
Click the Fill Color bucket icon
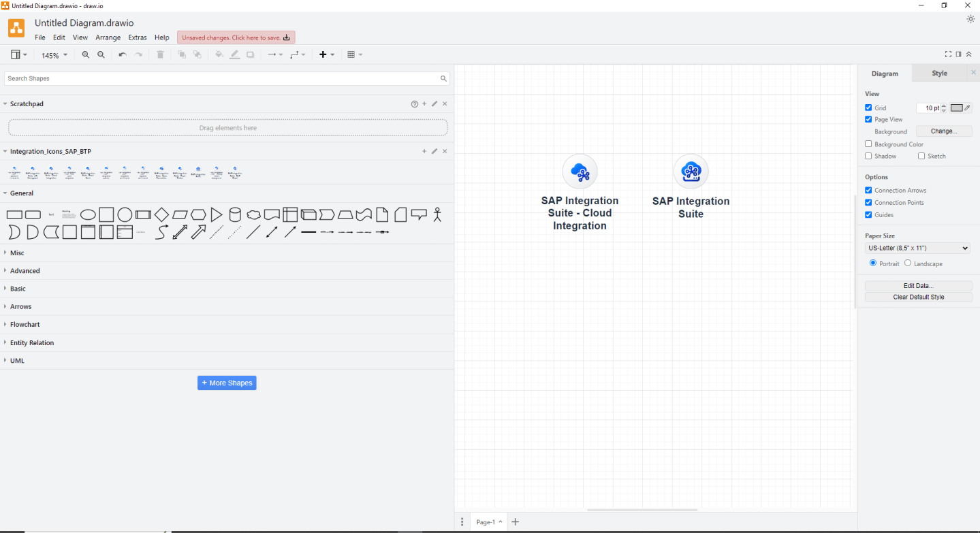click(219, 55)
